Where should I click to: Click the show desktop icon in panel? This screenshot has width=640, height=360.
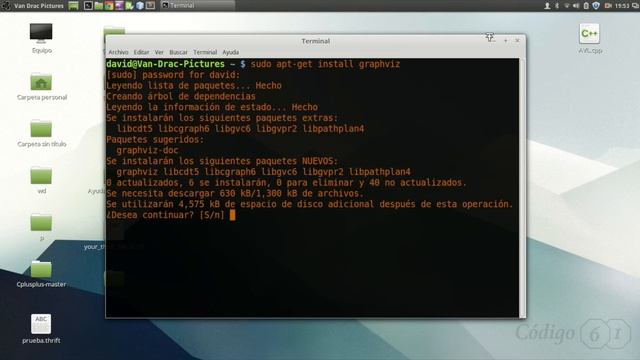(x=73, y=6)
